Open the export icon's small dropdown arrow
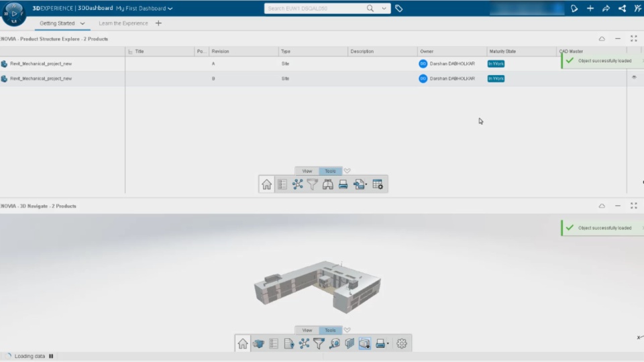This screenshot has height=362, width=644. (x=366, y=185)
